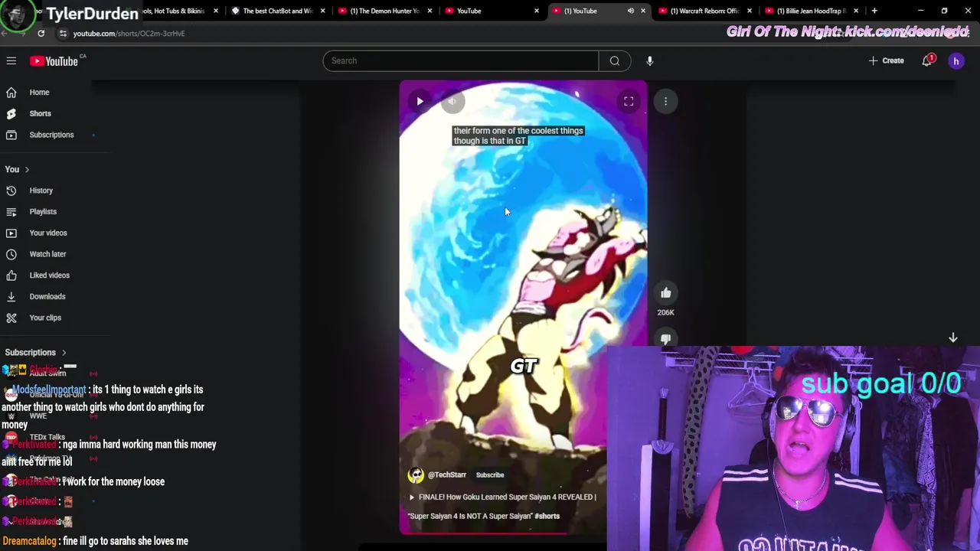Image resolution: width=980 pixels, height=551 pixels.
Task: Open Subscriptions in sidebar
Action: [51, 135]
